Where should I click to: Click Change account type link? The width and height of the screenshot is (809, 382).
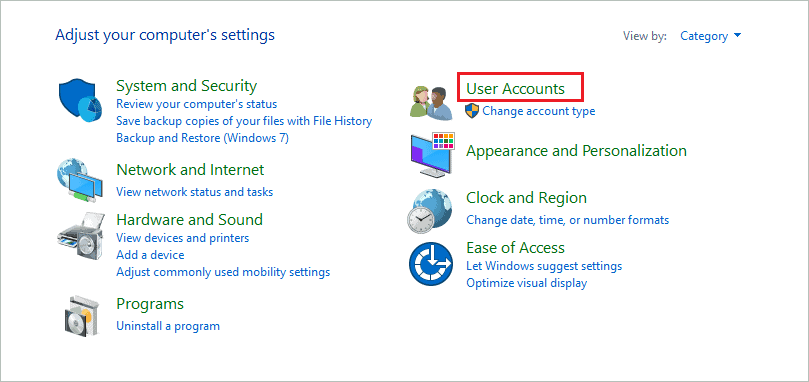tap(539, 111)
